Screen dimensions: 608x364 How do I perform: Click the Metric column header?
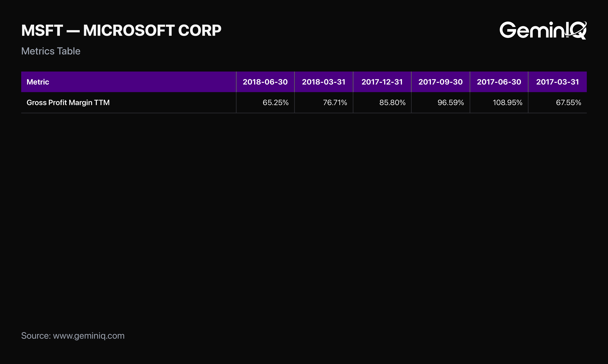pos(129,82)
